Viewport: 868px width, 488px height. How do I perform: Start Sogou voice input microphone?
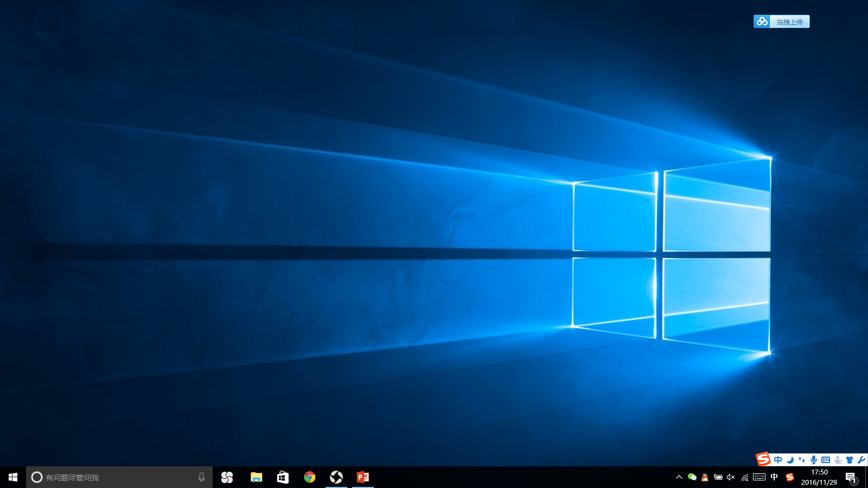coord(813,460)
